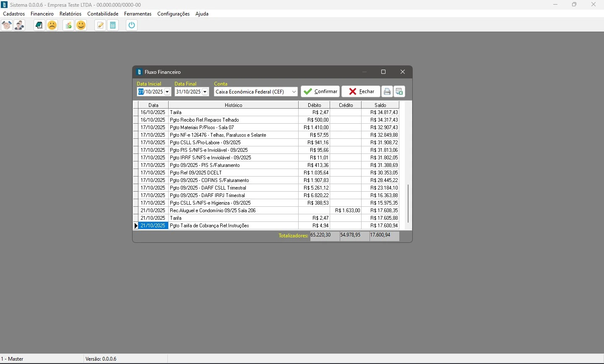Click the grid's vertical scrollbar thumb
604x364 pixels.
tap(408, 203)
